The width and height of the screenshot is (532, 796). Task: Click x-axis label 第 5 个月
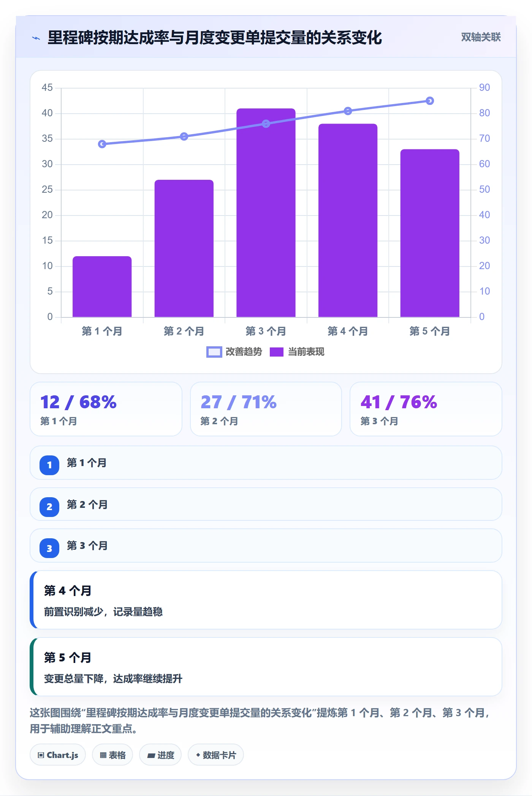point(430,331)
